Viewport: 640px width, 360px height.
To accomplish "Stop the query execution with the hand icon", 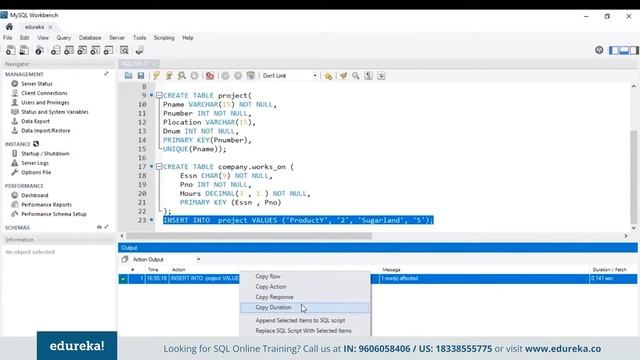I will 194,76.
